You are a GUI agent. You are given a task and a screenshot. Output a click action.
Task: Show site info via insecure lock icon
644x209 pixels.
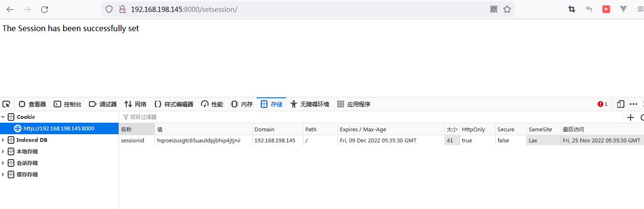[x=122, y=9]
